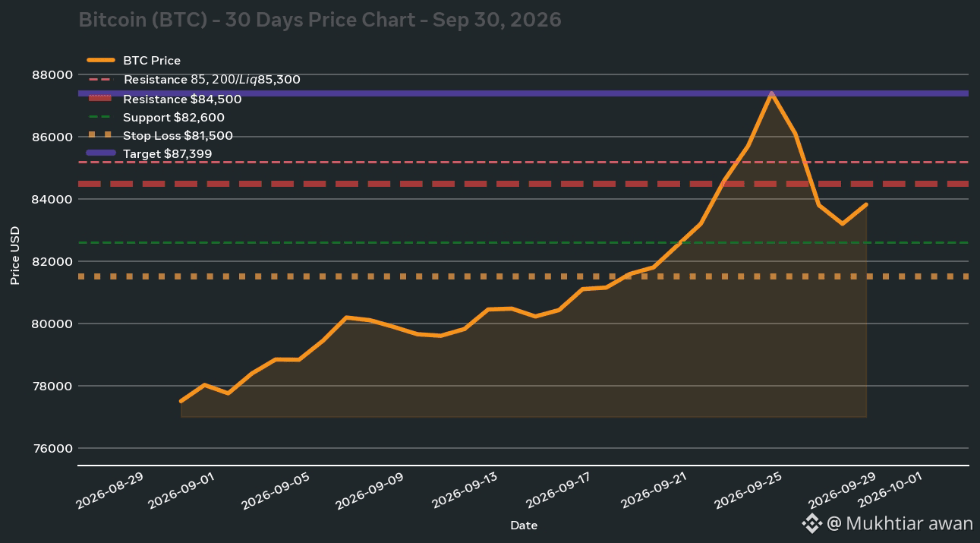Select the Support $82,600 legend entry text
Viewport: 980px width, 543px height.
(x=174, y=118)
